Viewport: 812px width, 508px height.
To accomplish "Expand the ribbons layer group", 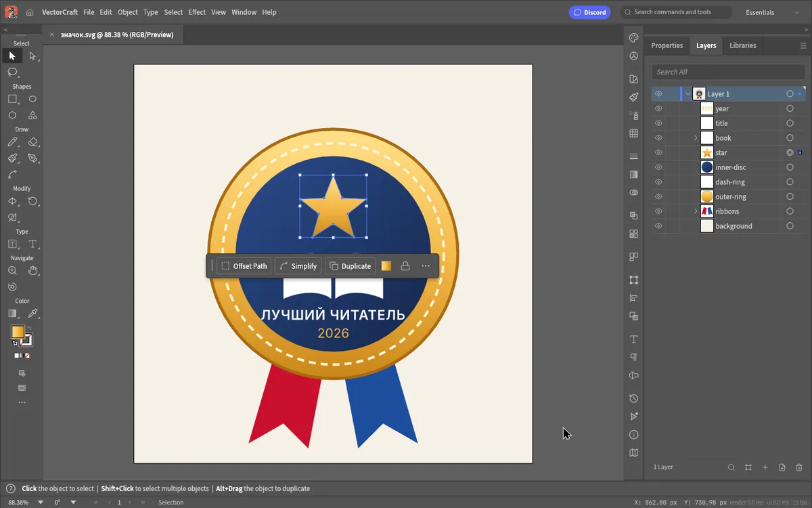I will tap(696, 211).
